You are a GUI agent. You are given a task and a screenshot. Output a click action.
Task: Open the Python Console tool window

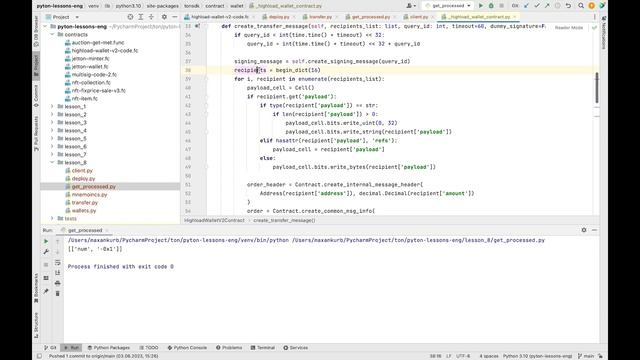187,348
